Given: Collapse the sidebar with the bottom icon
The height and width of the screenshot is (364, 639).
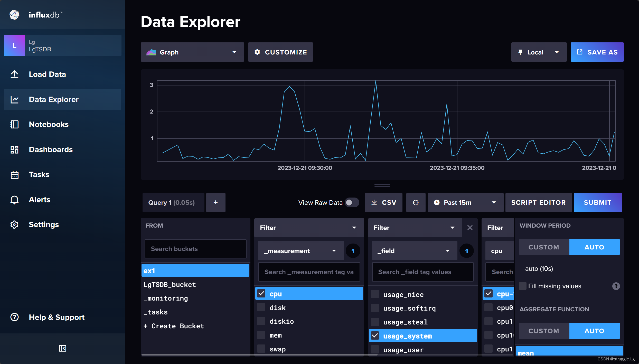Looking at the screenshot, I should coord(62,348).
